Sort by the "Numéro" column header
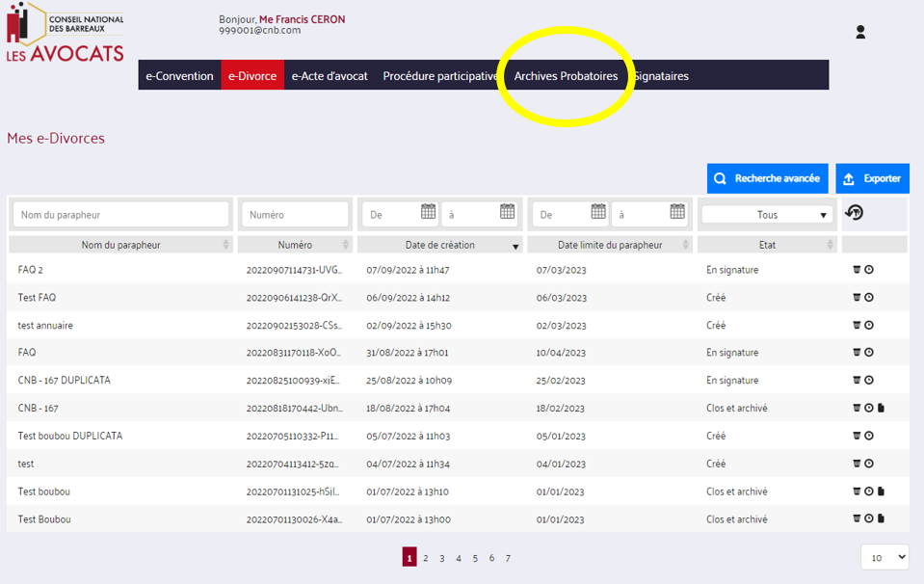The width and height of the screenshot is (924, 584). pyautogui.click(x=295, y=245)
